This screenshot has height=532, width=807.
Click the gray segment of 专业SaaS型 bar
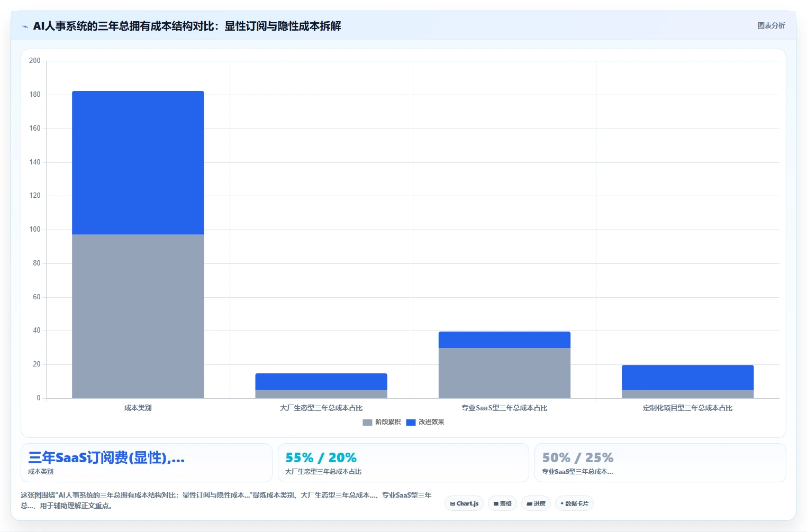[x=504, y=373]
